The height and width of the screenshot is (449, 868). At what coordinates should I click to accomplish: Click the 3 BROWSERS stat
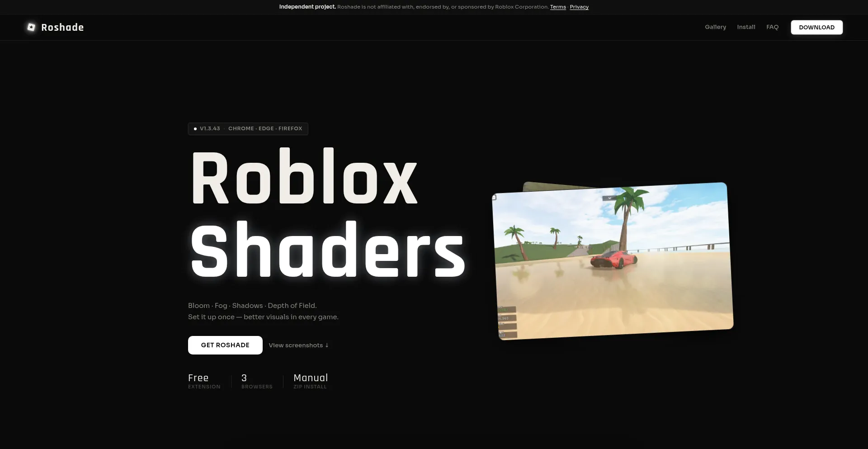257,381
